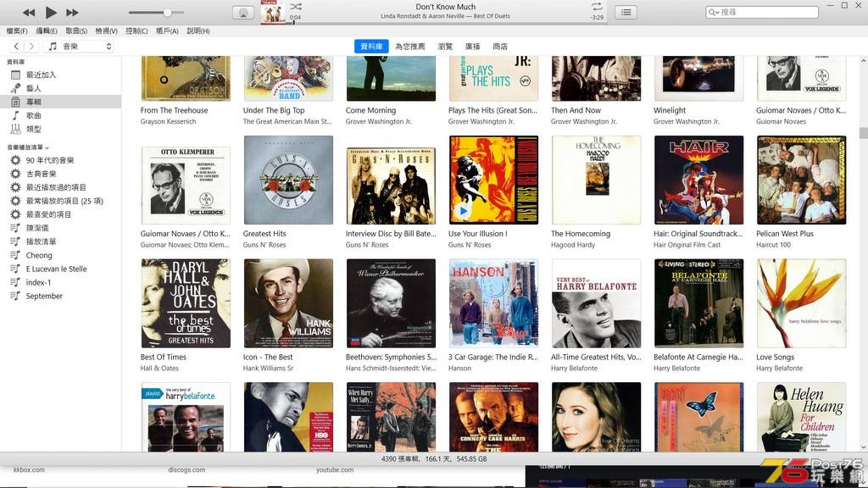Viewport: 868px width, 488px height.
Task: Open the 播放清單 playlist
Action: click(60, 241)
